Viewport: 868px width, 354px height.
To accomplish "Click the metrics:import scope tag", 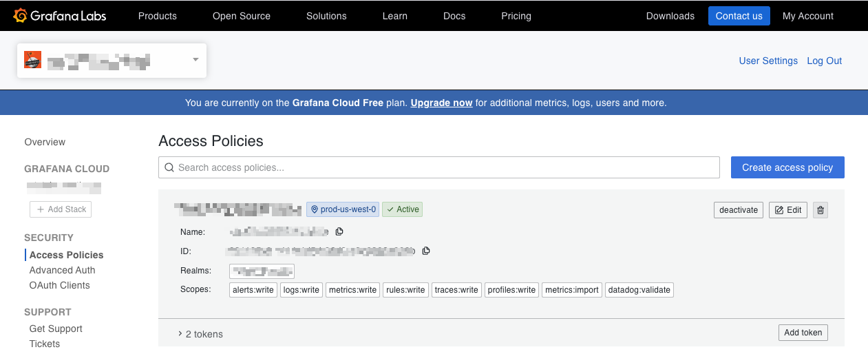I will pyautogui.click(x=572, y=290).
